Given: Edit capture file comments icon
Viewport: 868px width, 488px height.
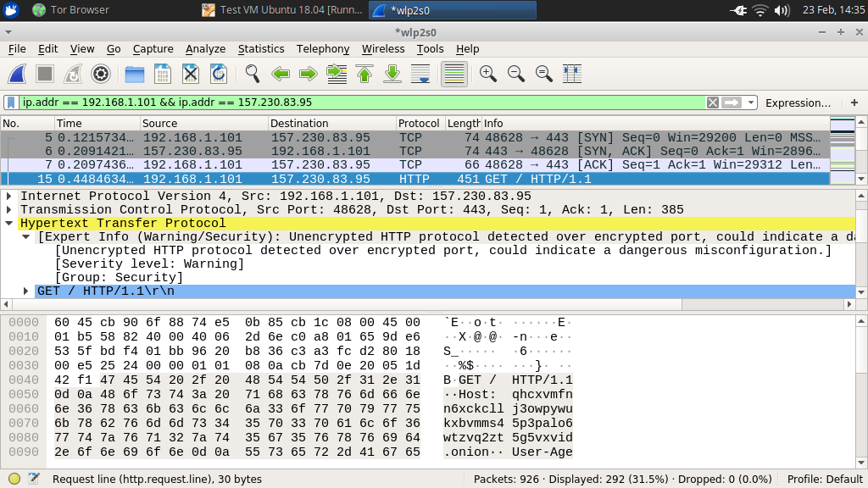Looking at the screenshot, I should 34,479.
